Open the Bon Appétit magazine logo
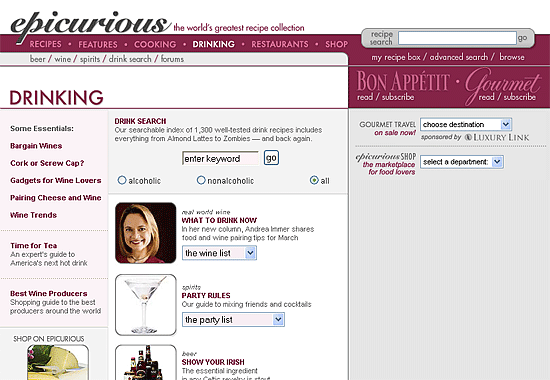This screenshot has width=550, height=380. coord(403,81)
